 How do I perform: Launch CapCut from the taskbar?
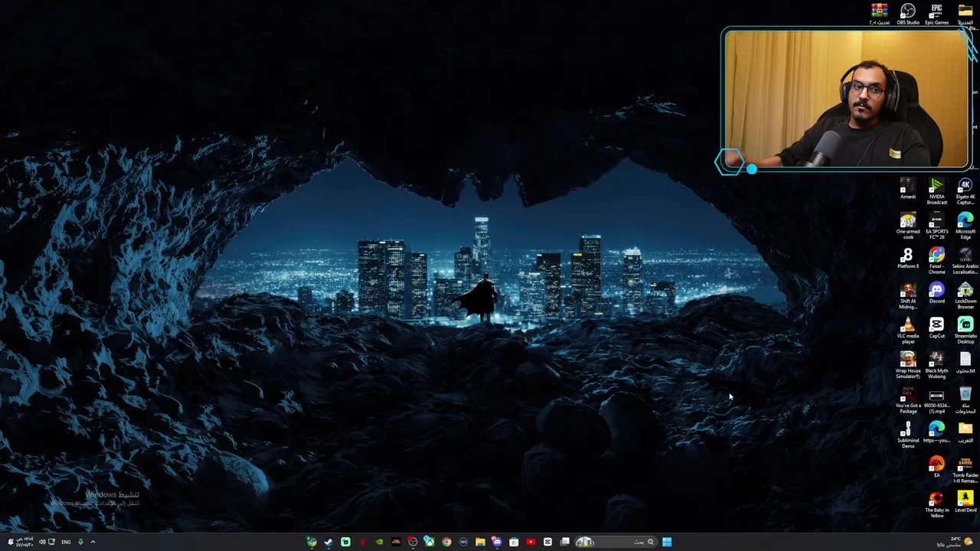pyautogui.click(x=547, y=542)
